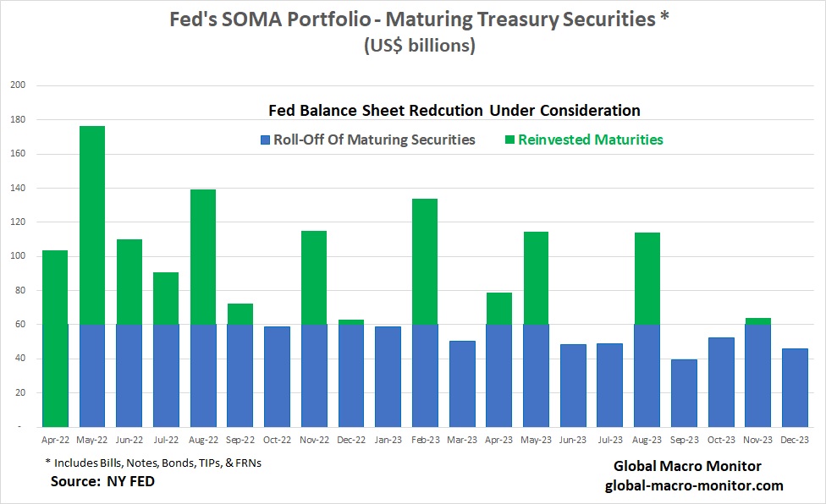Viewport: 826px width, 504px height.
Task: Click the blue Roll-Off legend swatch
Action: click(266, 140)
